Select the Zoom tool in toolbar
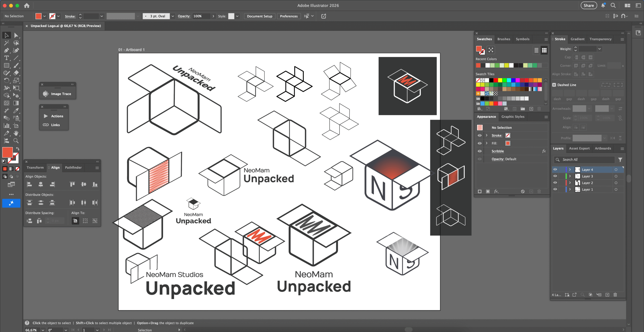644x332 pixels. pyautogui.click(x=16, y=141)
